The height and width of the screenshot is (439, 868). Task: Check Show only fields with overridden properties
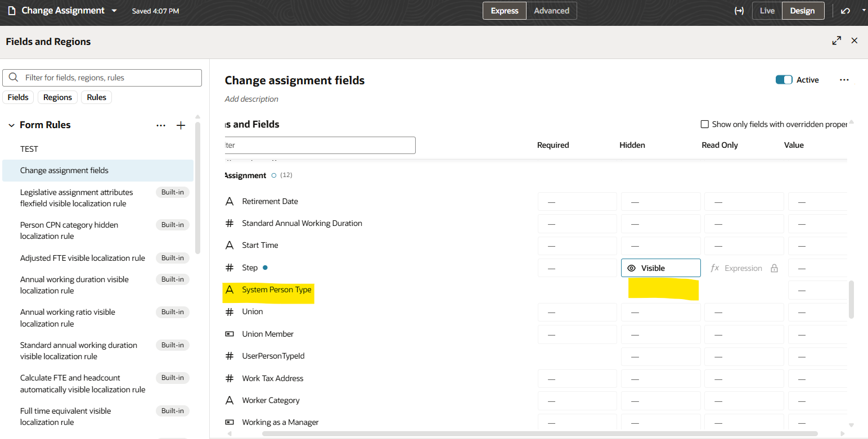click(x=704, y=124)
